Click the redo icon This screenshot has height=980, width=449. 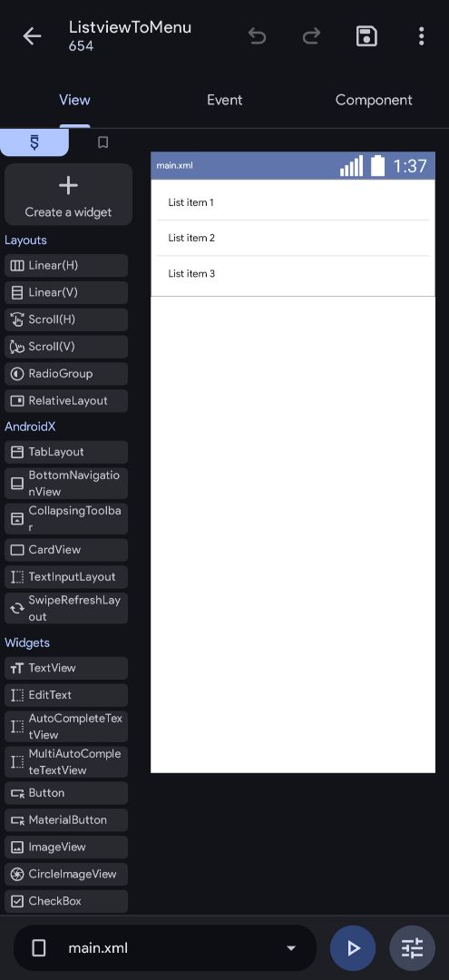tap(311, 36)
